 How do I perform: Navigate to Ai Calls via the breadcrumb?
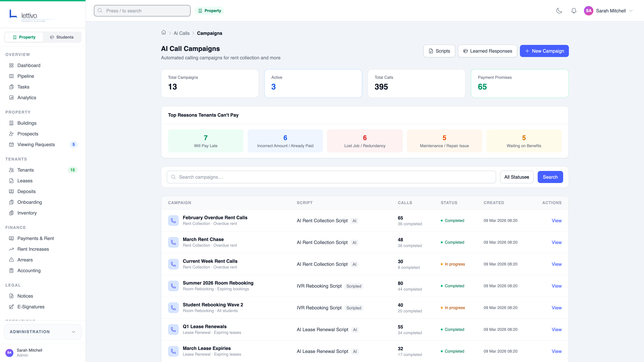[181, 33]
